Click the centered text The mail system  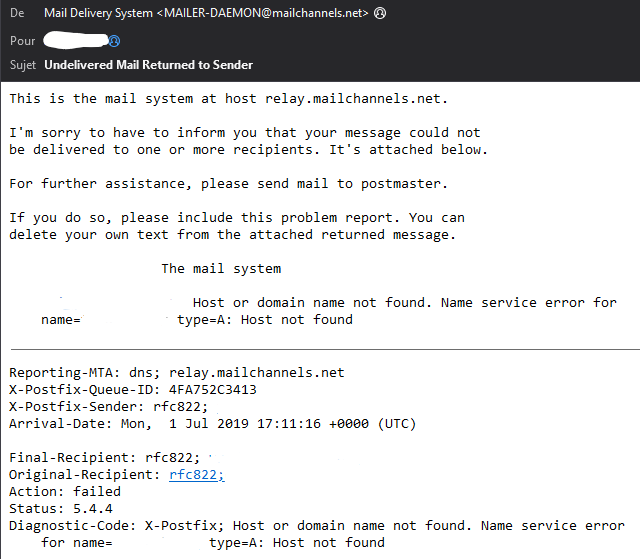pos(221,268)
